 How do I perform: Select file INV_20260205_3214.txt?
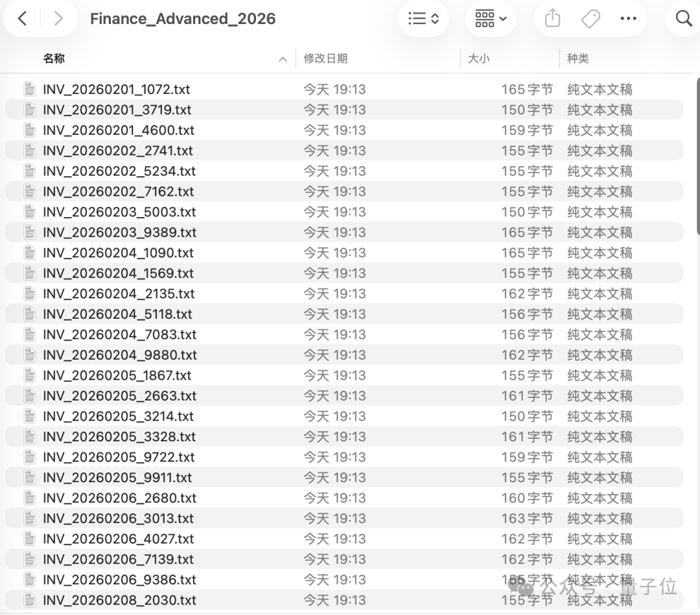(344, 417)
